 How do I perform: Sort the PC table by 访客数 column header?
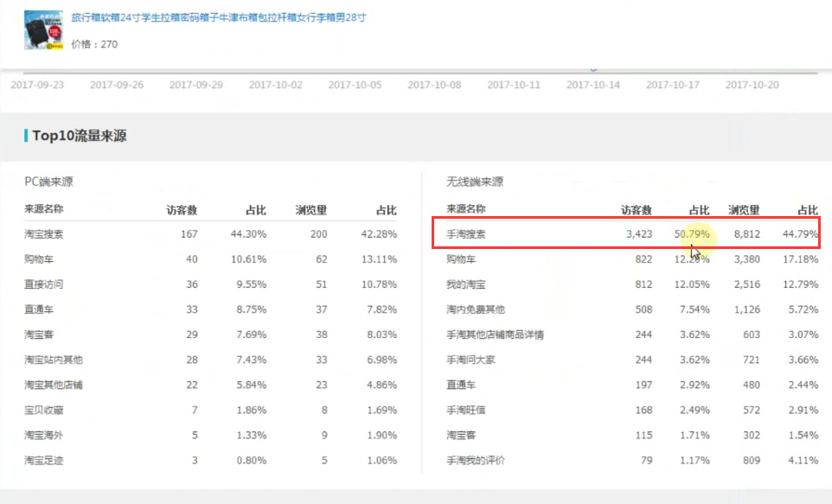(x=182, y=209)
